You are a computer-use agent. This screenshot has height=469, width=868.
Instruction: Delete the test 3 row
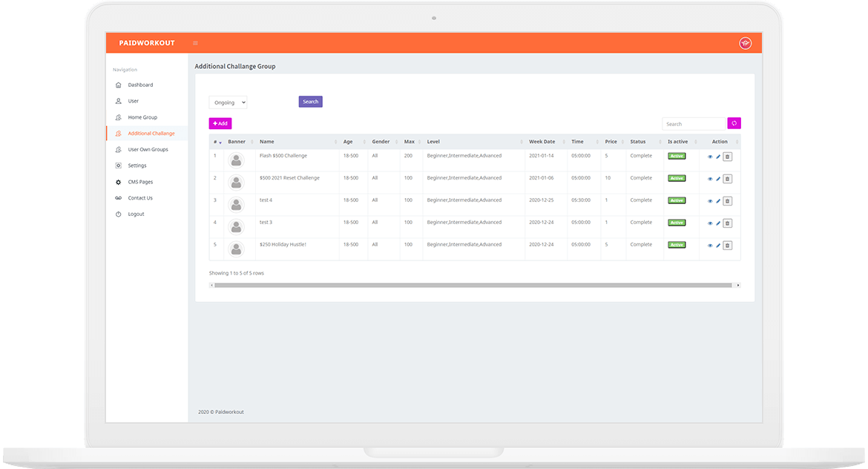point(727,223)
